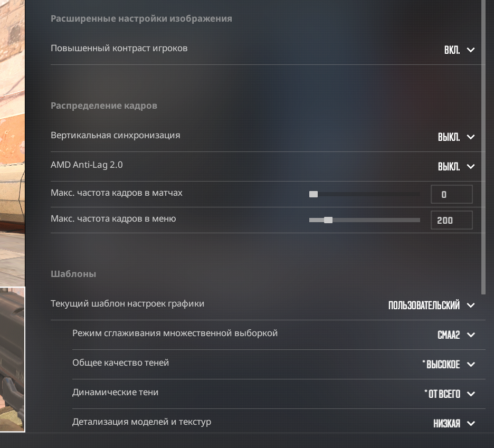
Task: Toggle Вертикальная синхронизация value ВЫКЛ.
Action: 449,137
